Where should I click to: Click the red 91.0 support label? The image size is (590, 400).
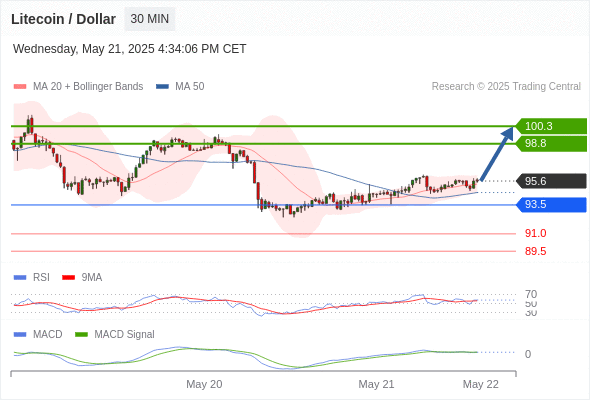tap(535, 233)
